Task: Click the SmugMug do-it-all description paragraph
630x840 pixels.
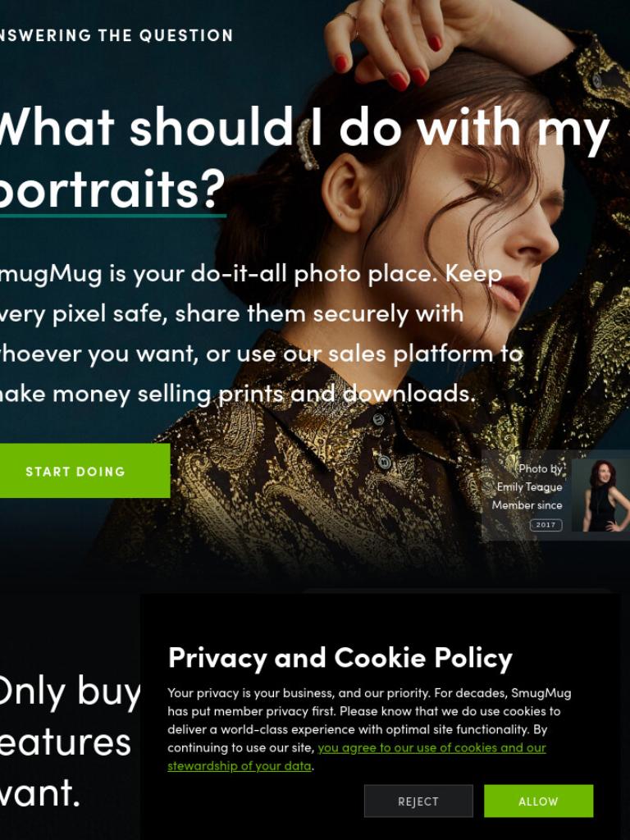Action: click(x=261, y=334)
